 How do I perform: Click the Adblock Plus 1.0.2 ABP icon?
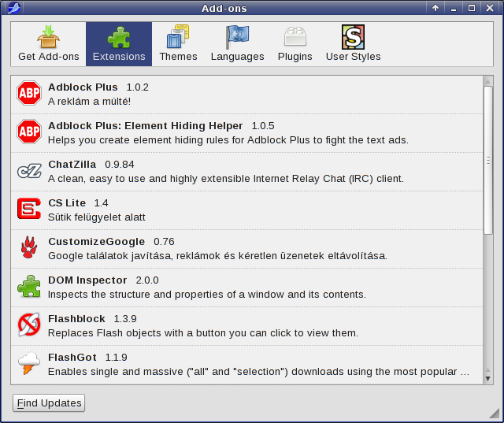coord(29,93)
